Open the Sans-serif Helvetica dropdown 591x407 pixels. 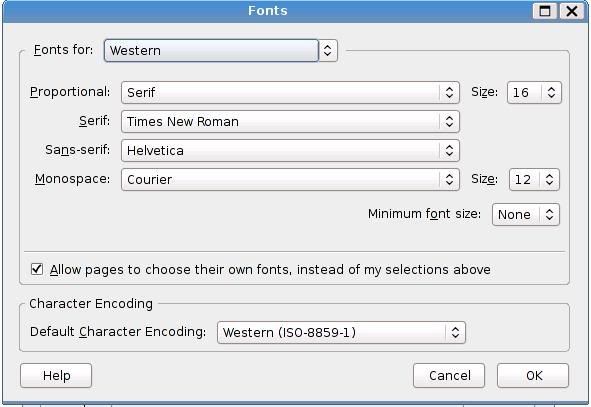[290, 150]
